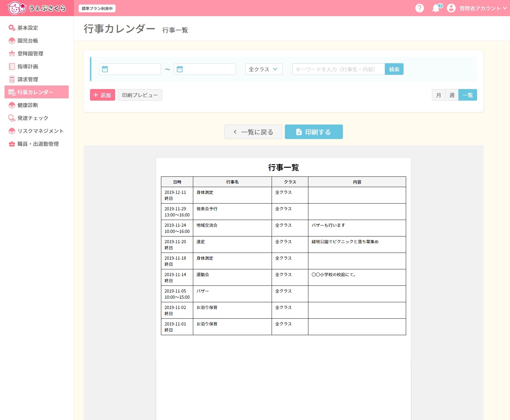This screenshot has width=510, height=420.
Task: Click the 内容 column header
Action: coord(357,182)
